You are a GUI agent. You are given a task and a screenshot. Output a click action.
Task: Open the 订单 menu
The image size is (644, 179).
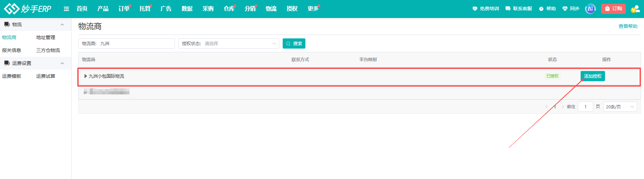coord(124,9)
